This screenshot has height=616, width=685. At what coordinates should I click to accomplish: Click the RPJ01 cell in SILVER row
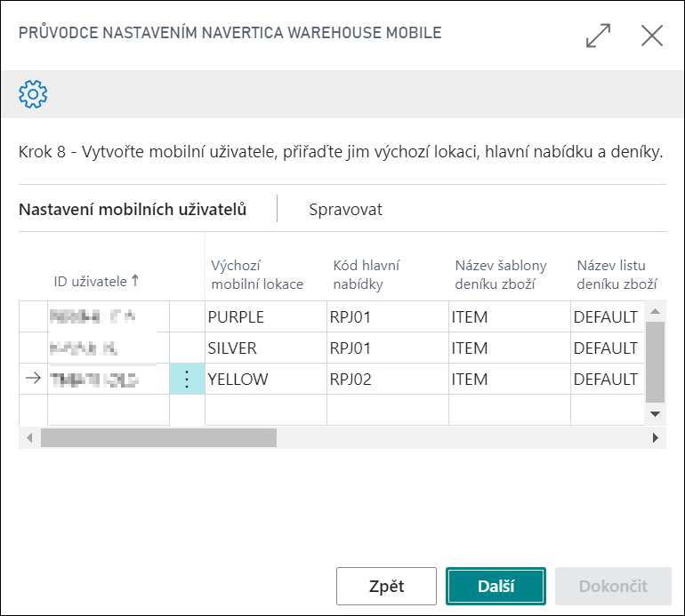pos(388,348)
